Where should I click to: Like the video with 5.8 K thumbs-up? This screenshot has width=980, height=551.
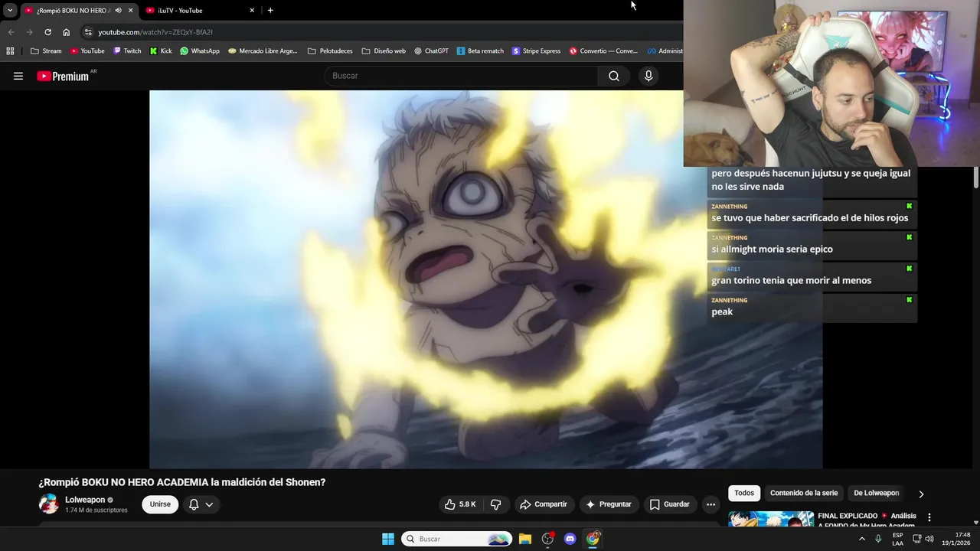click(x=461, y=504)
